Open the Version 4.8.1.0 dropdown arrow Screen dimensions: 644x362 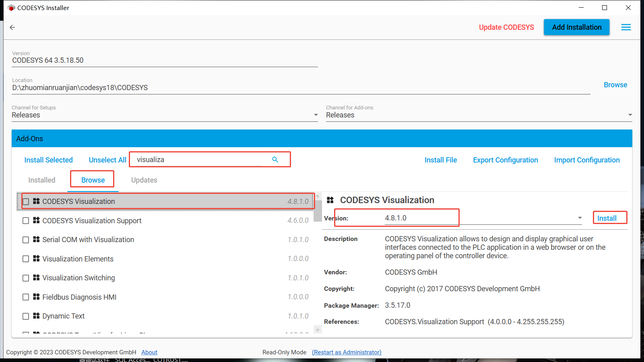[x=580, y=218]
